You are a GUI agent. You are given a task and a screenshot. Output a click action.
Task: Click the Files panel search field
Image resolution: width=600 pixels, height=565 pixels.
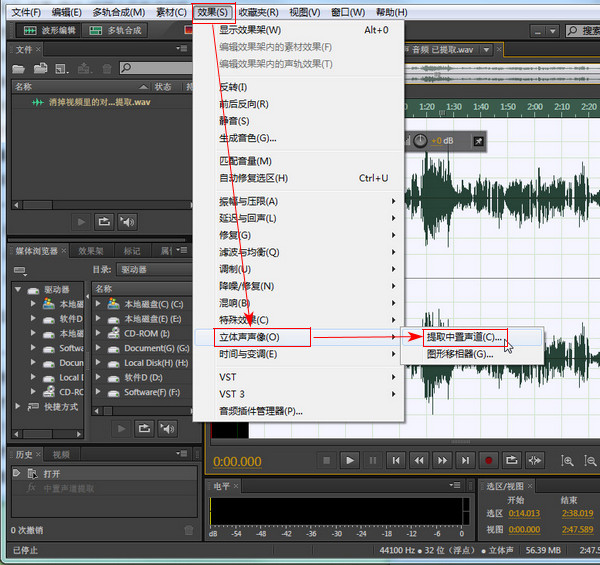(156, 68)
